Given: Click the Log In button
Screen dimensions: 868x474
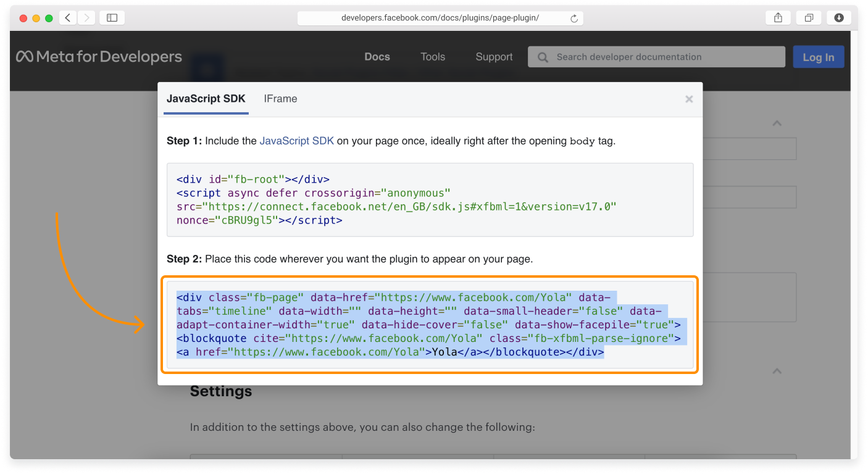Looking at the screenshot, I should [818, 56].
